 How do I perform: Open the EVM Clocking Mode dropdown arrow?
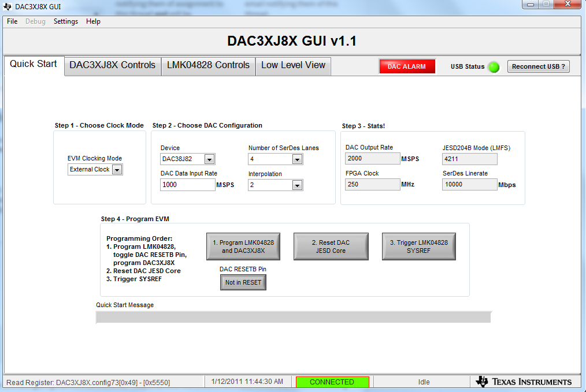click(x=117, y=170)
